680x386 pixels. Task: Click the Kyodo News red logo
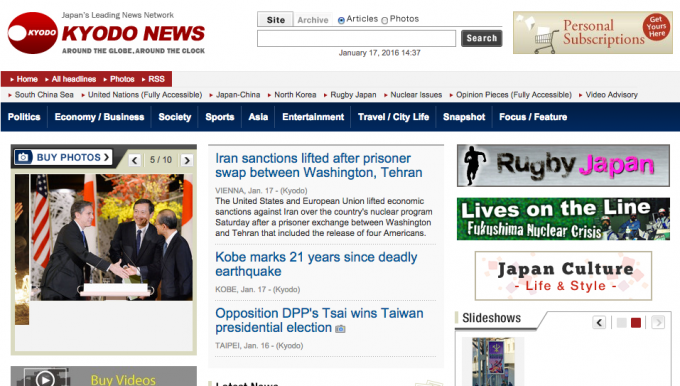33,33
